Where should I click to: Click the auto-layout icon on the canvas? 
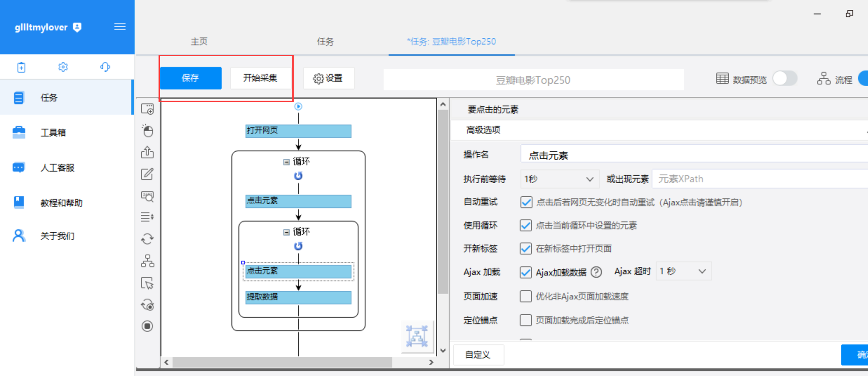(x=417, y=336)
